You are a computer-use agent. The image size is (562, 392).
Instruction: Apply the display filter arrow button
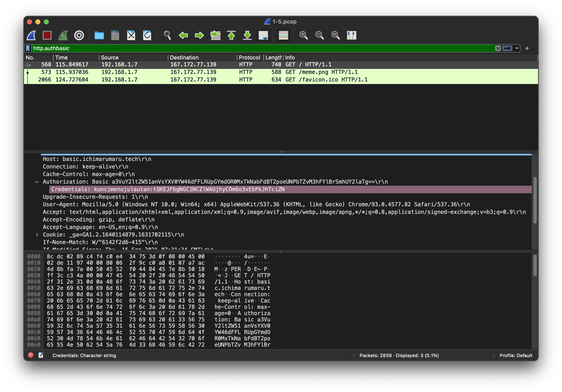(507, 48)
